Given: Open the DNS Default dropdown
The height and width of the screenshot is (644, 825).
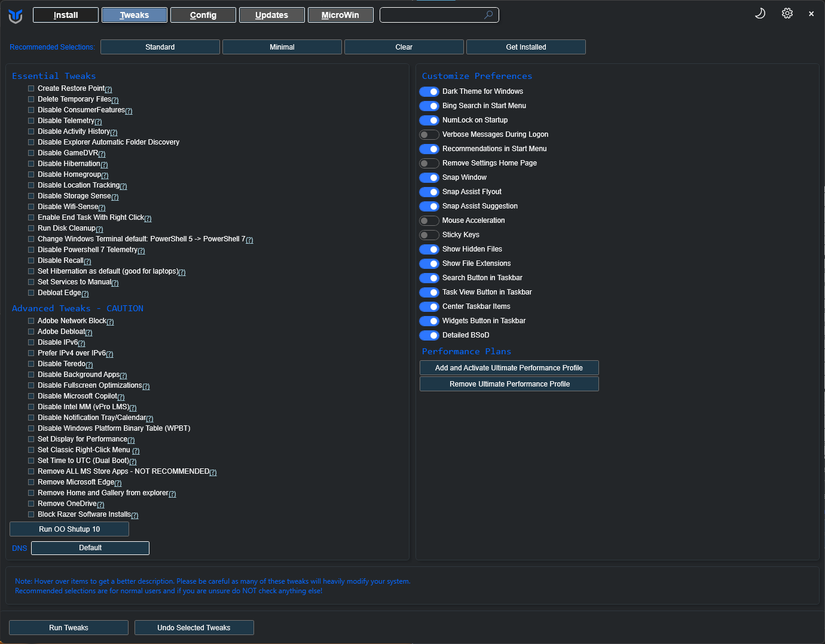Looking at the screenshot, I should (90, 548).
